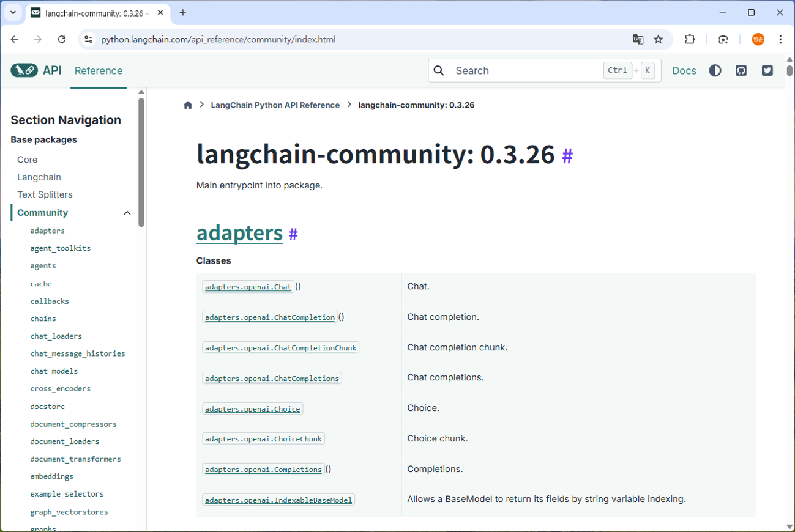Go to agents in sidebar
This screenshot has height=532, width=795.
coord(43,266)
